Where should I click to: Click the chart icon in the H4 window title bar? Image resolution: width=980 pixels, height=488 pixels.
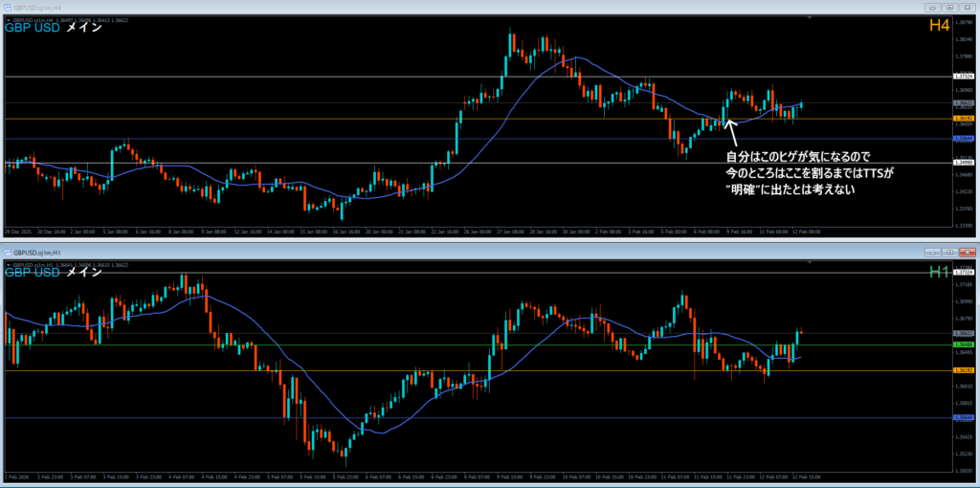8,8
